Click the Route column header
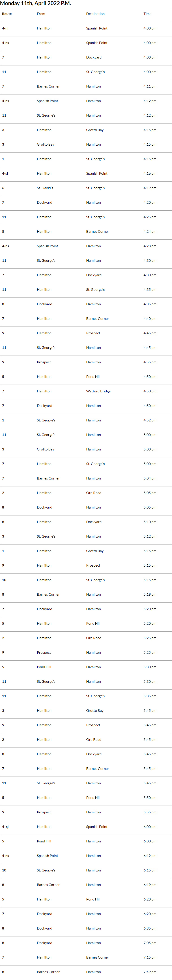Viewport: 172px width, 980px height. coord(7,14)
